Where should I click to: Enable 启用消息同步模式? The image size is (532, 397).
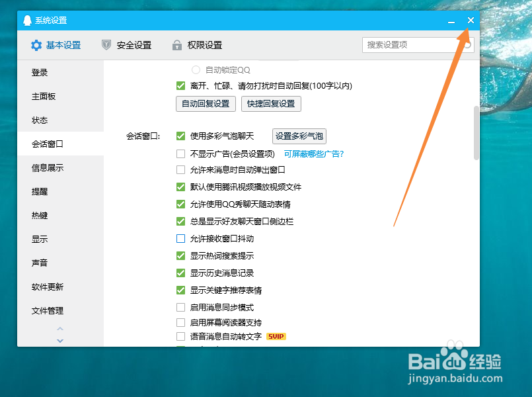click(181, 307)
